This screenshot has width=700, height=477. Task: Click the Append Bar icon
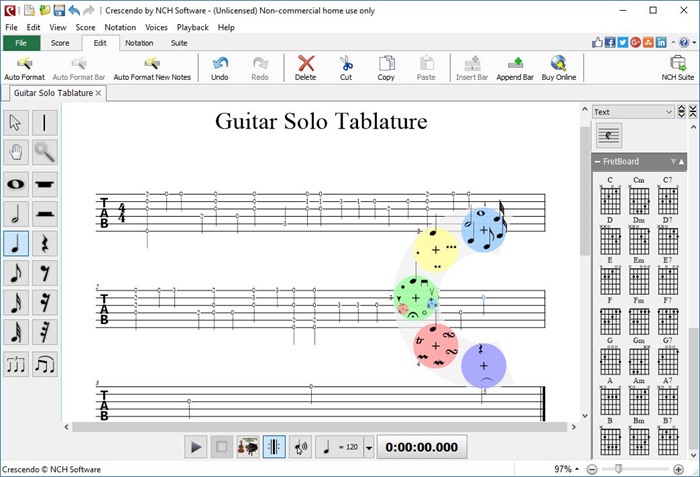[514, 68]
